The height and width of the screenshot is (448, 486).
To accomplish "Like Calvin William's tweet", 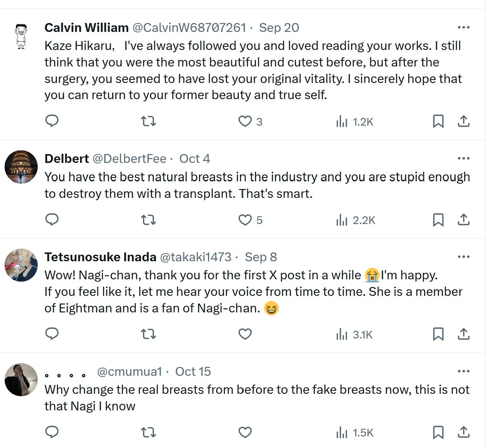I will 245,121.
